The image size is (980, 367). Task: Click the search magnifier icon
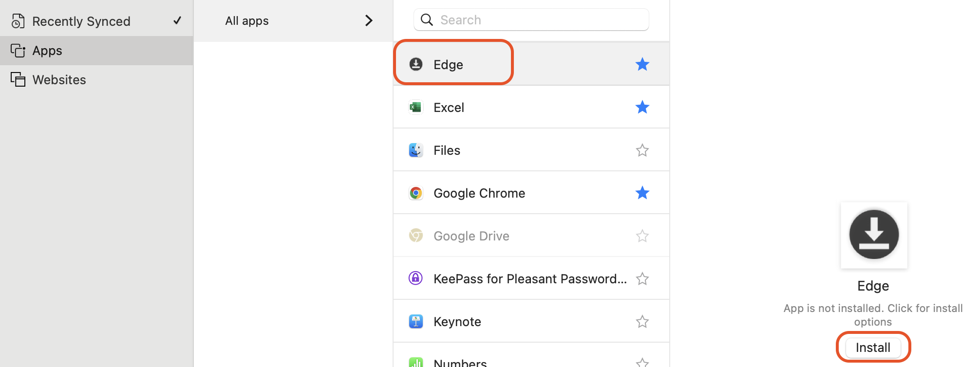(427, 20)
